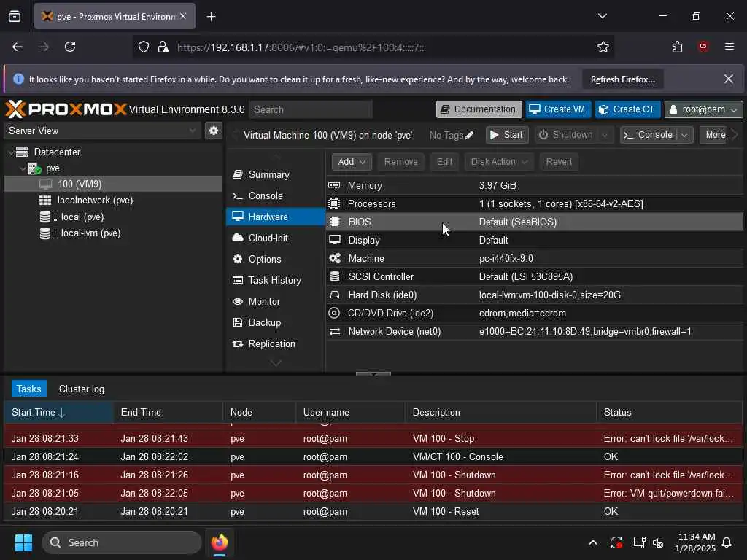This screenshot has width=747, height=560.
Task: Open the notifications bell in taskbar
Action: 727,542
